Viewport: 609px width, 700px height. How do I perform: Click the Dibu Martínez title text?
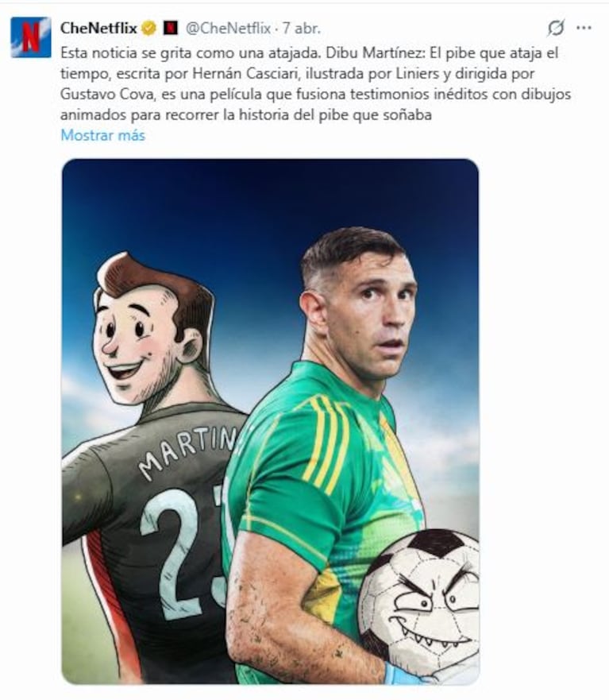tap(376, 53)
